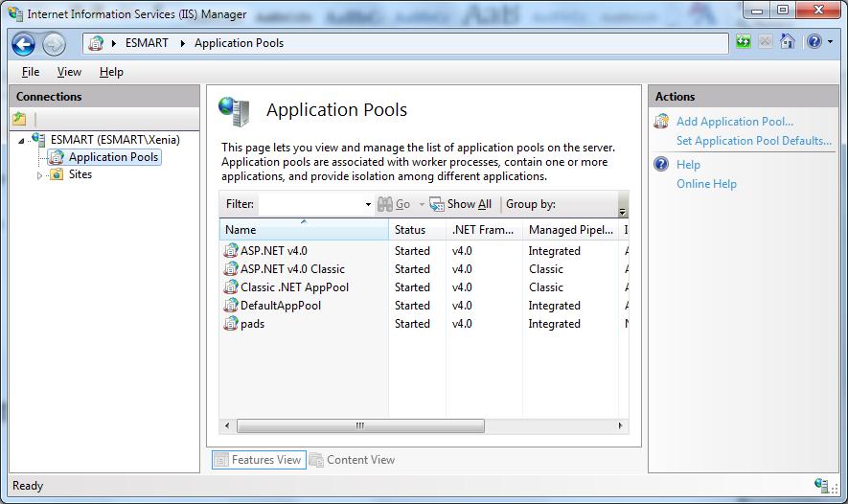
Task: Sort by the Status column header
Action: click(417, 230)
